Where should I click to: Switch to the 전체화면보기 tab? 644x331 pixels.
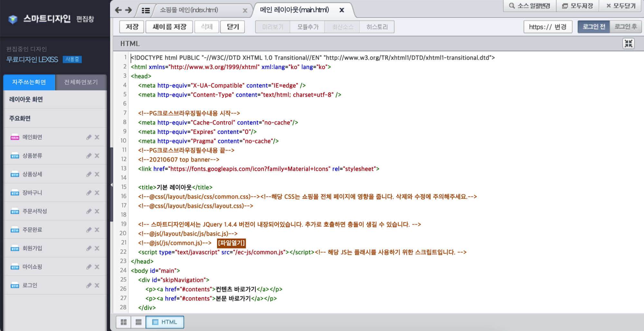tap(81, 82)
